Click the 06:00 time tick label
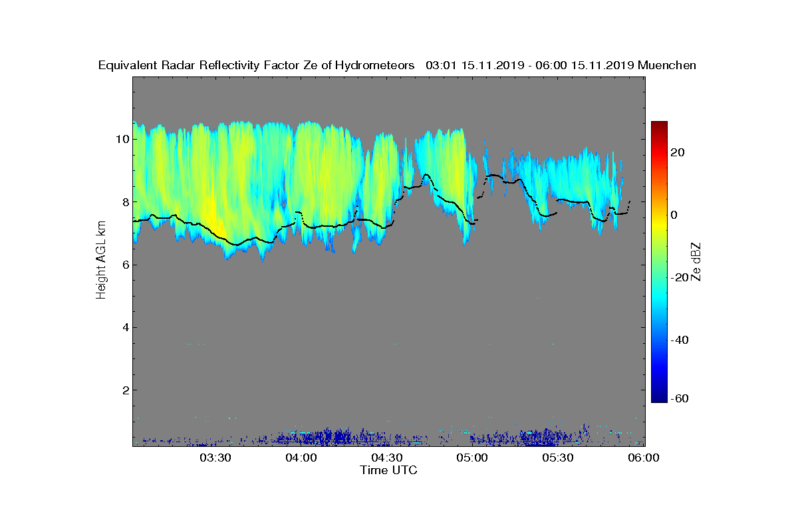This screenshot has width=798, height=532. tap(644, 458)
